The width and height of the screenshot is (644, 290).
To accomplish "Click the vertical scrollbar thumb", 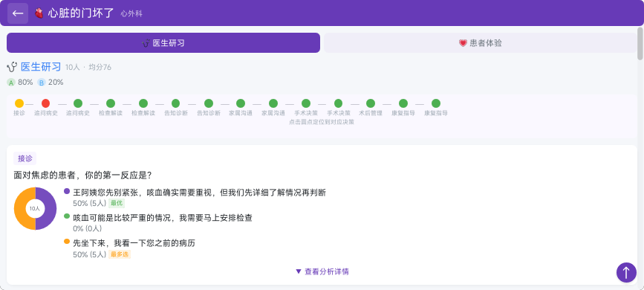I will pyautogui.click(x=640, y=44).
